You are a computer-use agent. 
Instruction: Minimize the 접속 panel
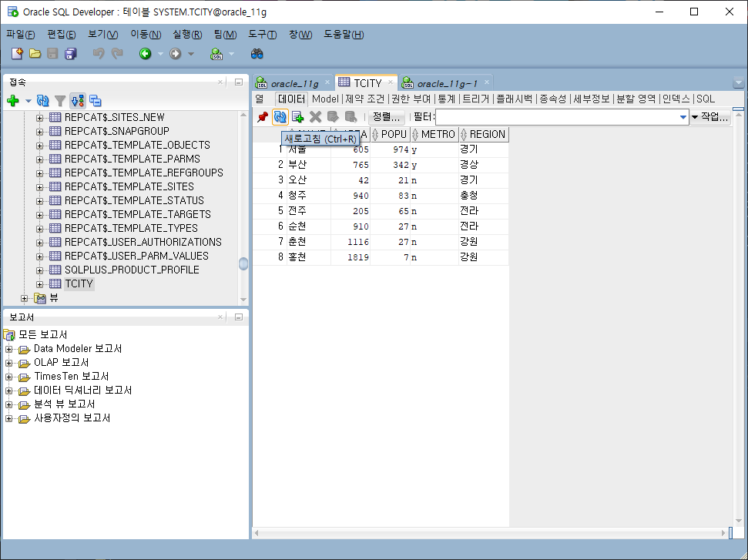[239, 82]
